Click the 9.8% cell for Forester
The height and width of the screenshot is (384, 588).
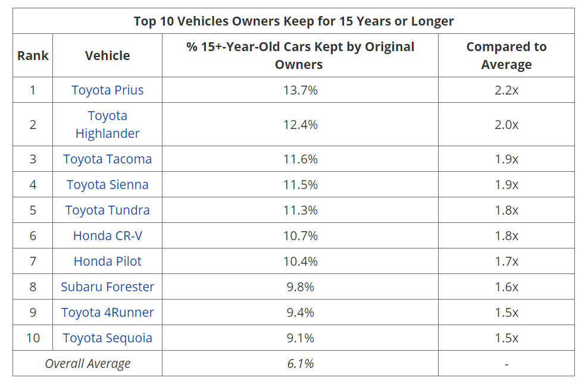pos(300,287)
